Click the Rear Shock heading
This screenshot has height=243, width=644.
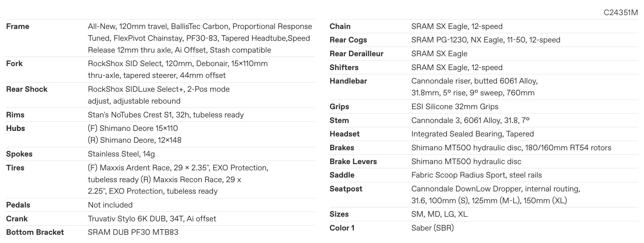[27, 89]
